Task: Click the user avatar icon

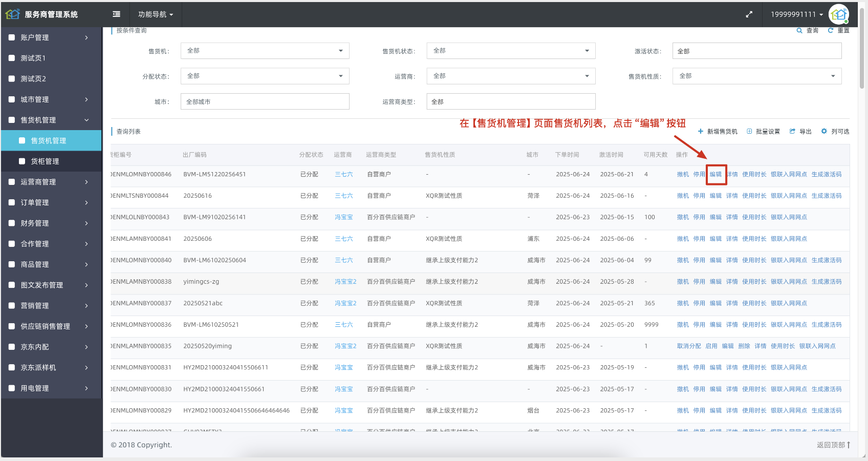Action: pos(839,14)
